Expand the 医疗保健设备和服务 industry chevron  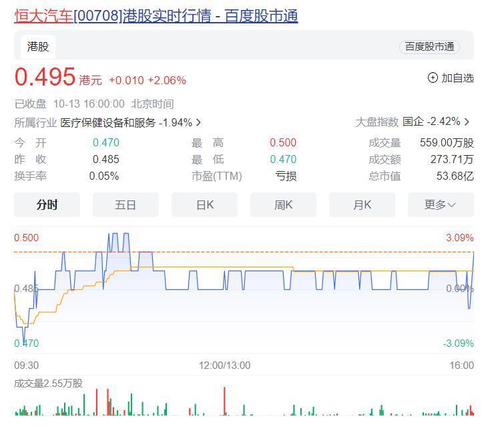(198, 122)
